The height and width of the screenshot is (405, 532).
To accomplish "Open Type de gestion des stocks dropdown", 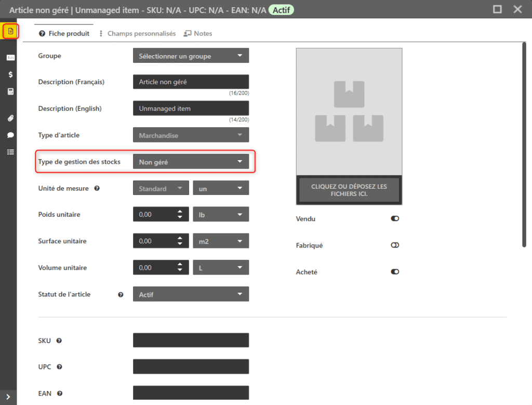I will [191, 162].
